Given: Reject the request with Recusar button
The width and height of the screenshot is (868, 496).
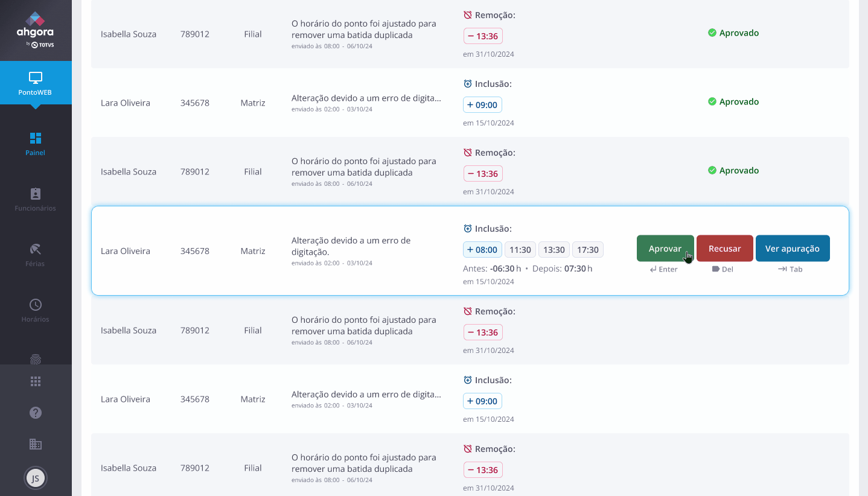Looking at the screenshot, I should coord(724,249).
